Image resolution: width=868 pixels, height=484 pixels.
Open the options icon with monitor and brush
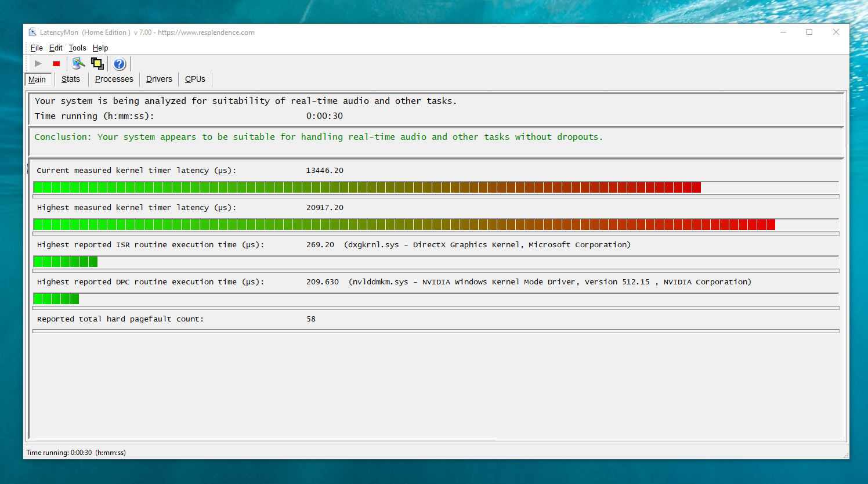(78, 64)
